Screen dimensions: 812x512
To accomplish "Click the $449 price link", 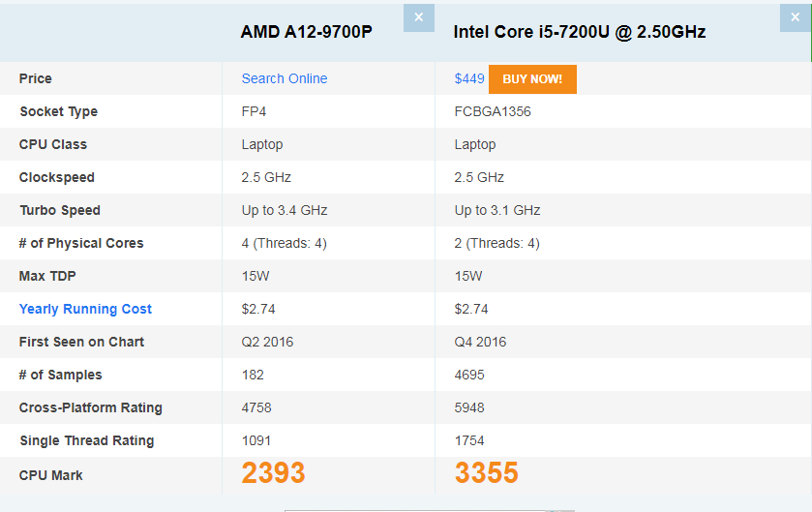I will coord(469,78).
